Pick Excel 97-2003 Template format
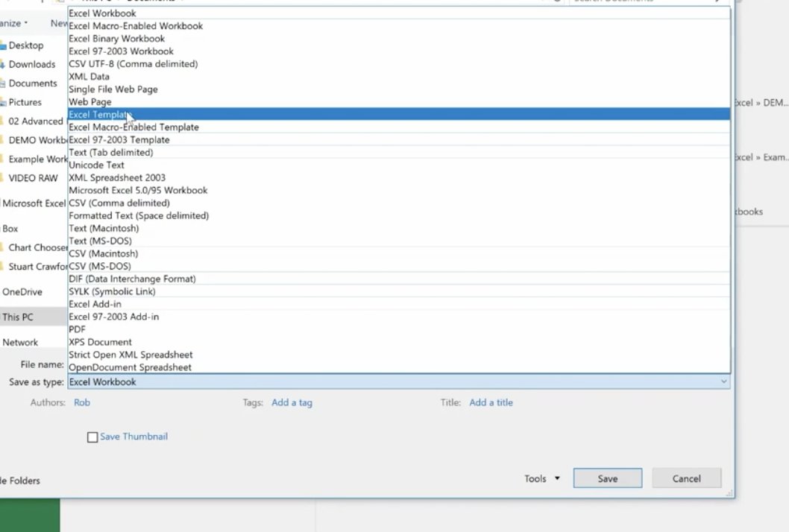Image resolution: width=789 pixels, height=532 pixels. (x=399, y=139)
